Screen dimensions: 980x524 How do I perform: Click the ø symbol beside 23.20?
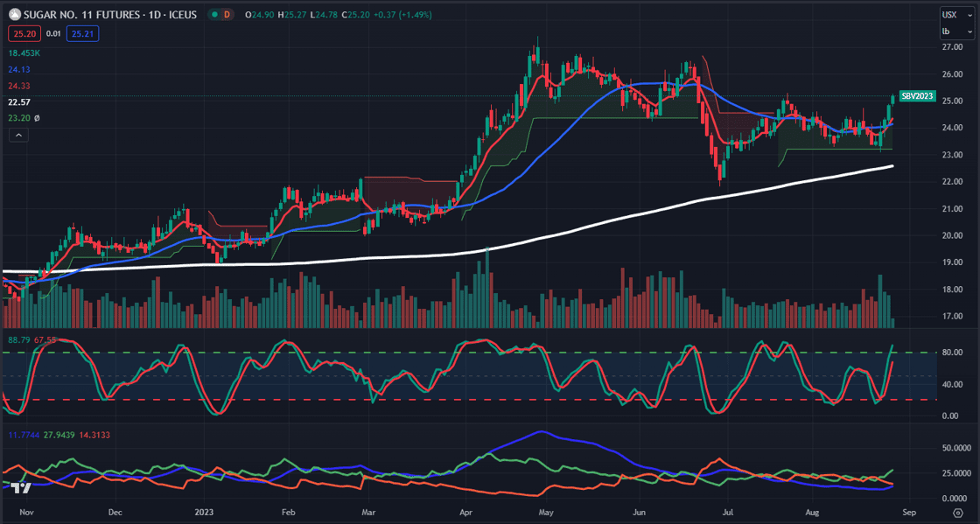point(37,118)
